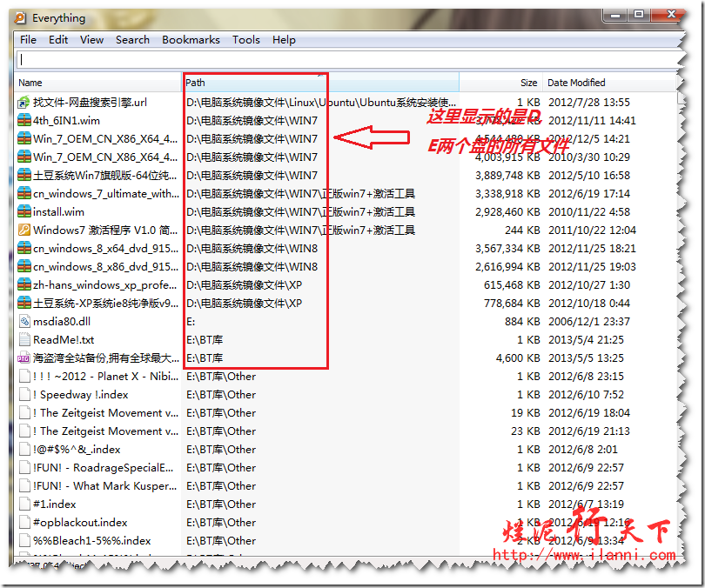705x588 pixels.
Task: Click the WIN8 path of cn_windows_8_x64_dvd
Action: tap(252, 249)
